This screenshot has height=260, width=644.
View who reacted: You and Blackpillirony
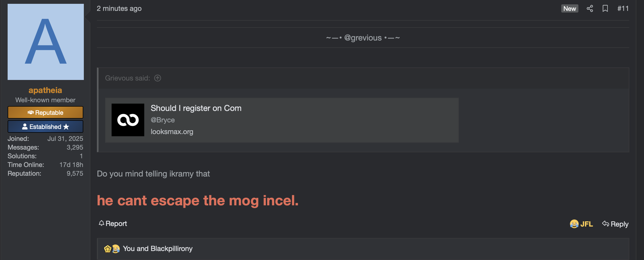tap(158, 249)
